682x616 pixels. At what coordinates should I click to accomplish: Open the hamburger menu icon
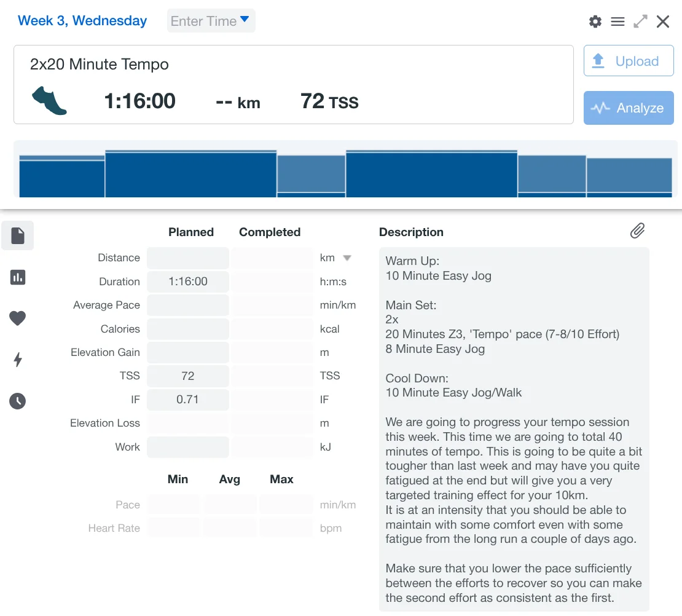(617, 22)
